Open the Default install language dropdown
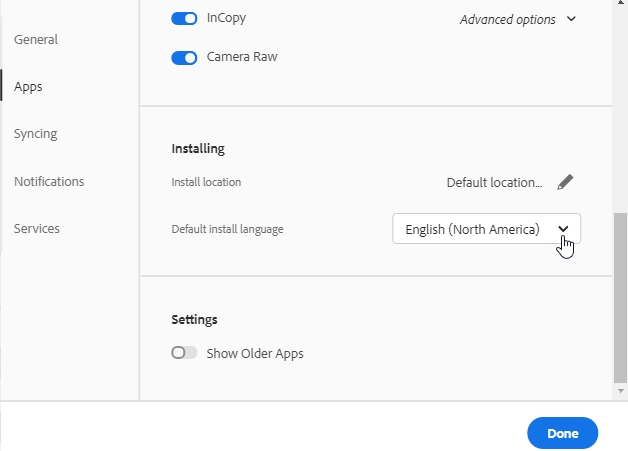The width and height of the screenshot is (628, 451). click(x=564, y=229)
